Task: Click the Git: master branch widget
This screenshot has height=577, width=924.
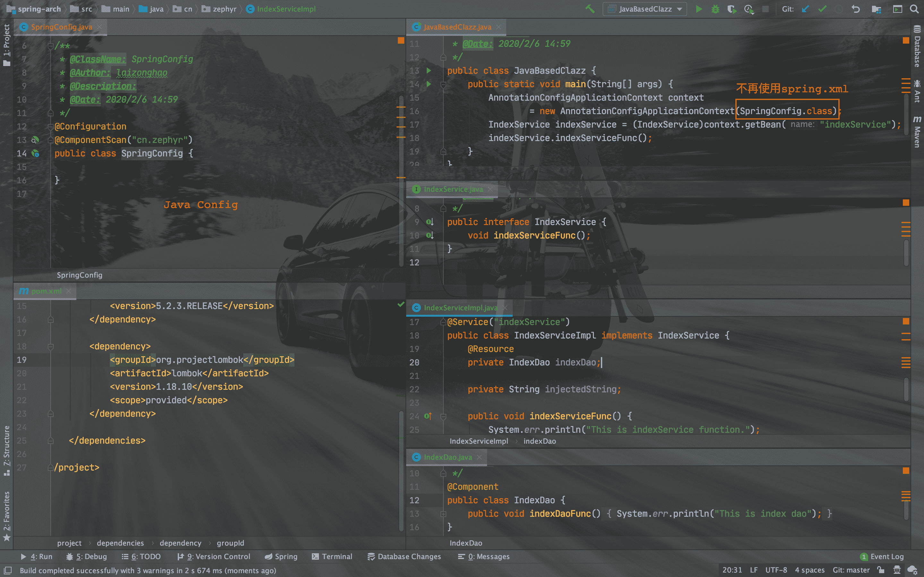Action: 851,570
